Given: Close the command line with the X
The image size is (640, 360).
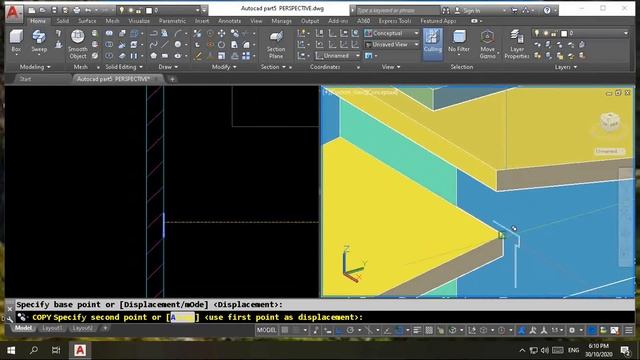Looking at the screenshot, I should coord(10,309).
